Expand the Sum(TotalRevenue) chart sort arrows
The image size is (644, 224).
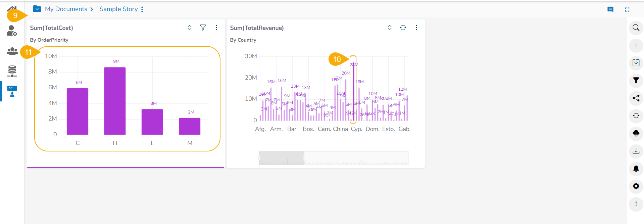(x=389, y=28)
